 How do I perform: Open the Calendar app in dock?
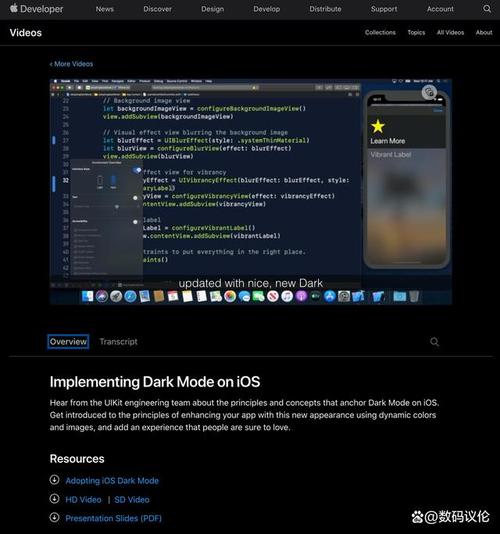pyautogui.click(x=173, y=296)
